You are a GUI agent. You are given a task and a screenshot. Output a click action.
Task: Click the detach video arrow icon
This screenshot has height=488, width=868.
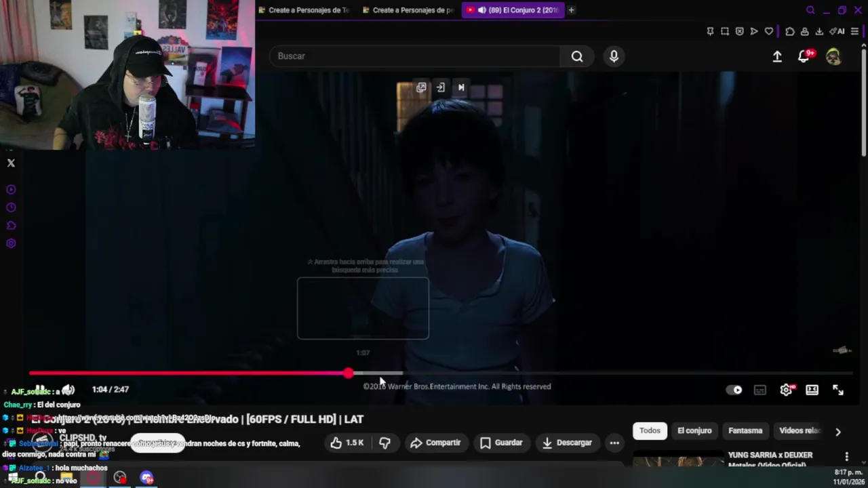(x=441, y=87)
